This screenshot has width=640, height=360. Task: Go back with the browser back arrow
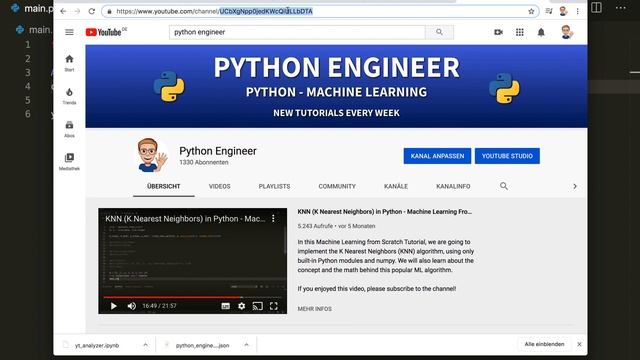63,11
